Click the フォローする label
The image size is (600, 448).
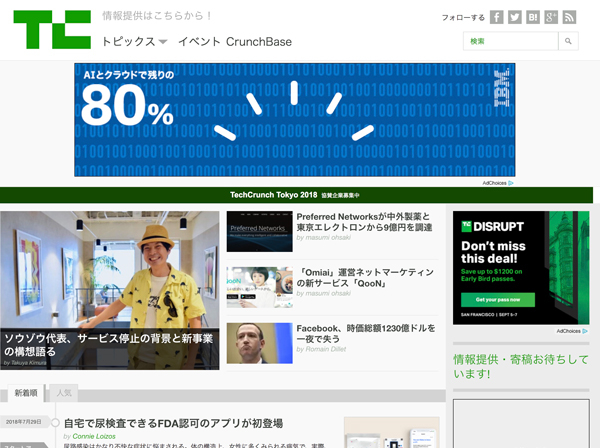point(463,18)
